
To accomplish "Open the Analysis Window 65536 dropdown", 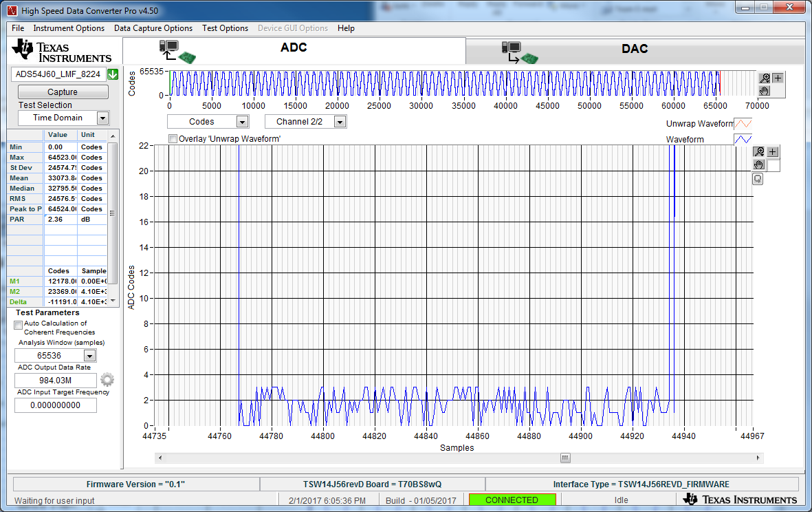I will (89, 356).
